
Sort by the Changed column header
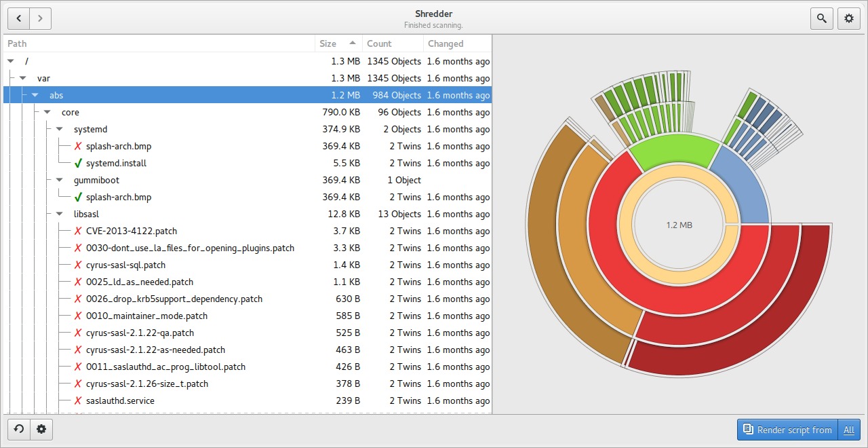(x=446, y=43)
